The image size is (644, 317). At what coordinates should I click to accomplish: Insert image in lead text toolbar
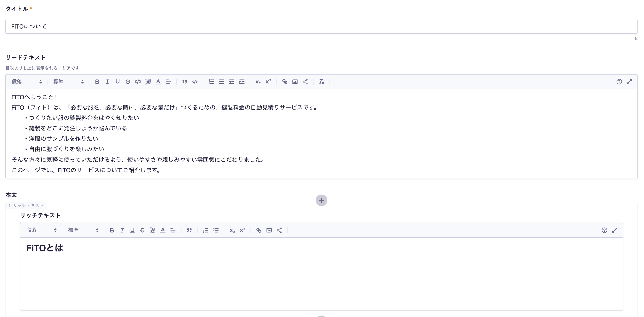click(295, 82)
